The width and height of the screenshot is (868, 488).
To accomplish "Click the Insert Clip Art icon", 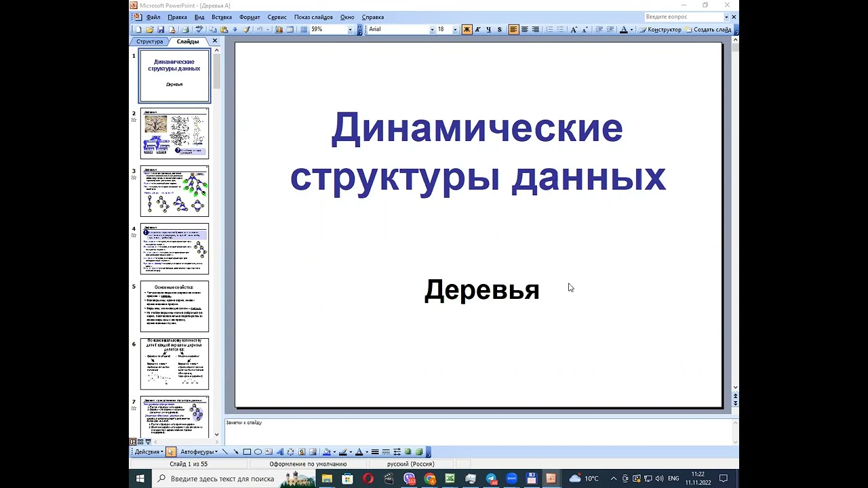I will pos(302,451).
